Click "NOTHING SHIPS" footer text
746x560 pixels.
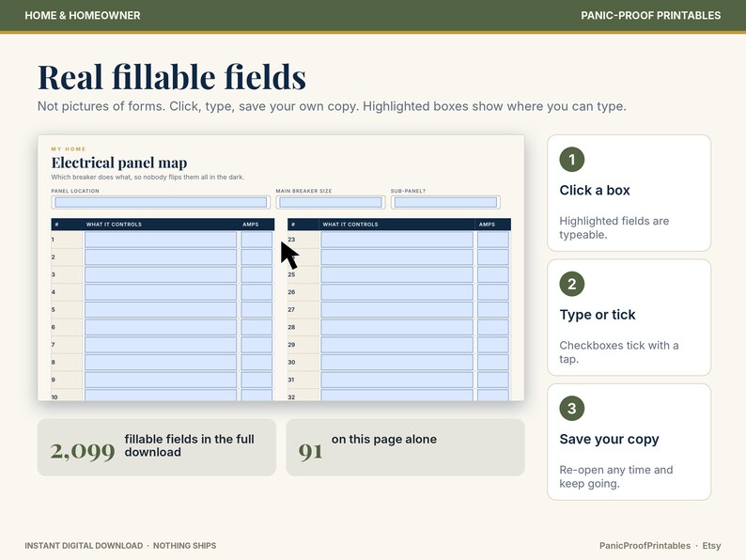click(x=184, y=545)
